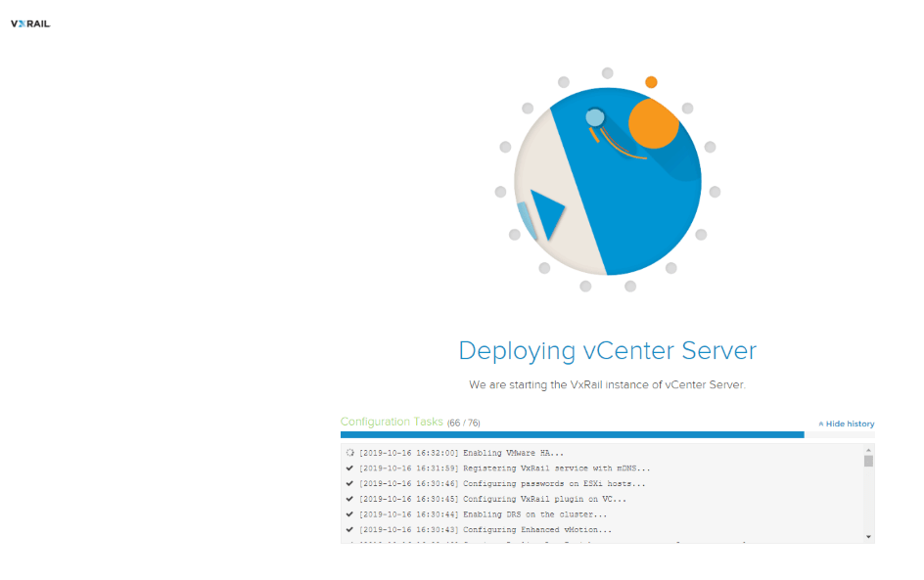Click the checkmark beside Configuring passwords on ESXi
The image size is (924, 580).
coord(349,483)
